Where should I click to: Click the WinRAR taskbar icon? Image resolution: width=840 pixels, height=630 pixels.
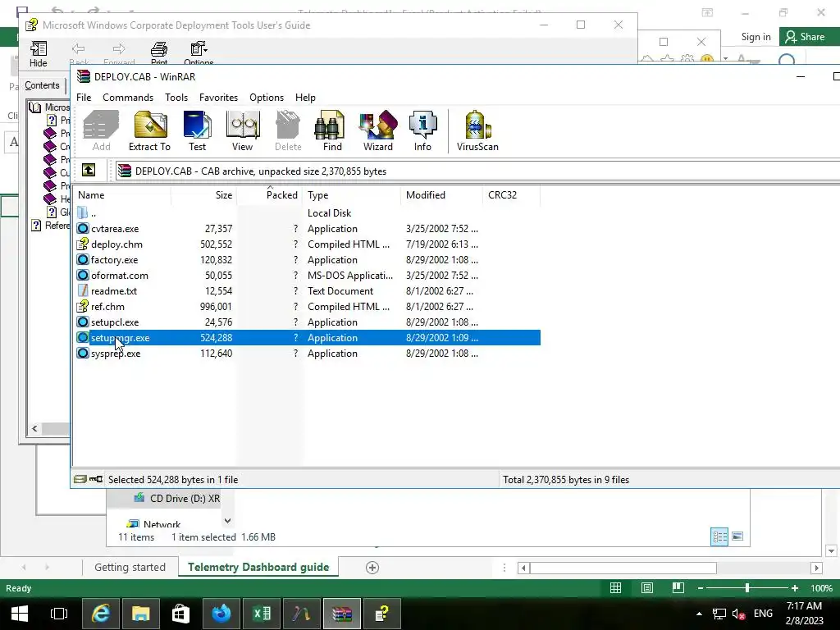[x=342, y=614]
